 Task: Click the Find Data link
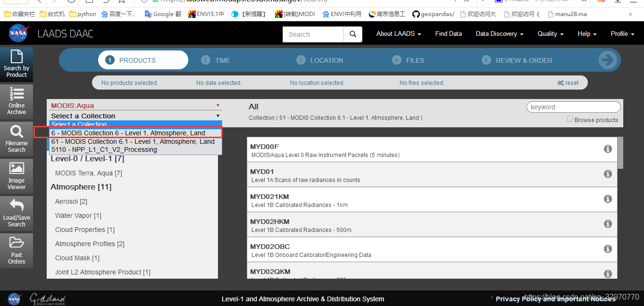[x=448, y=33]
